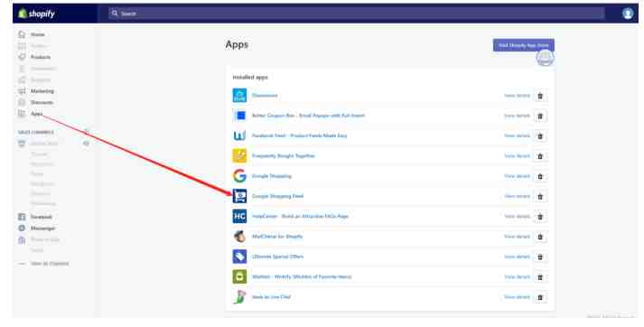View details for MailChimp for Shopify

(517, 236)
